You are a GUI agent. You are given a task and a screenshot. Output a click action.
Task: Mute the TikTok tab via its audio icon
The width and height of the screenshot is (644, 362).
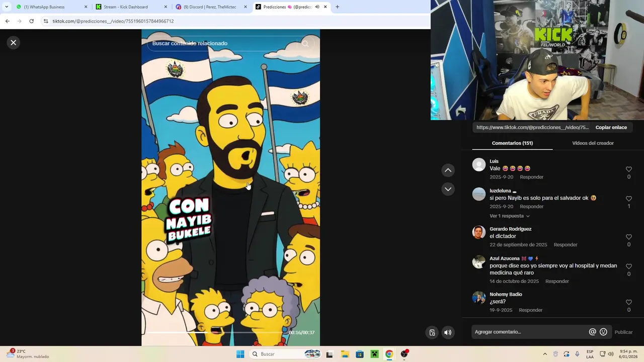coord(317,7)
